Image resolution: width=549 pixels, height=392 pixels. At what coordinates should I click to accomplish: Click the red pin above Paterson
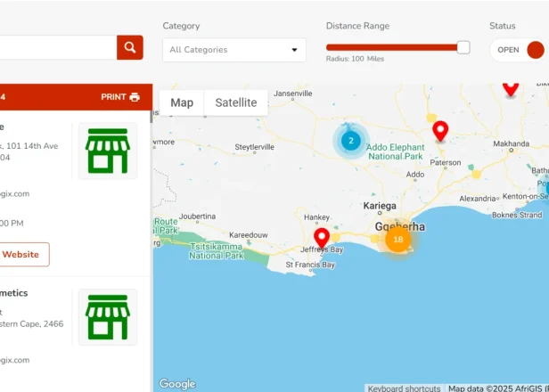coord(440,131)
